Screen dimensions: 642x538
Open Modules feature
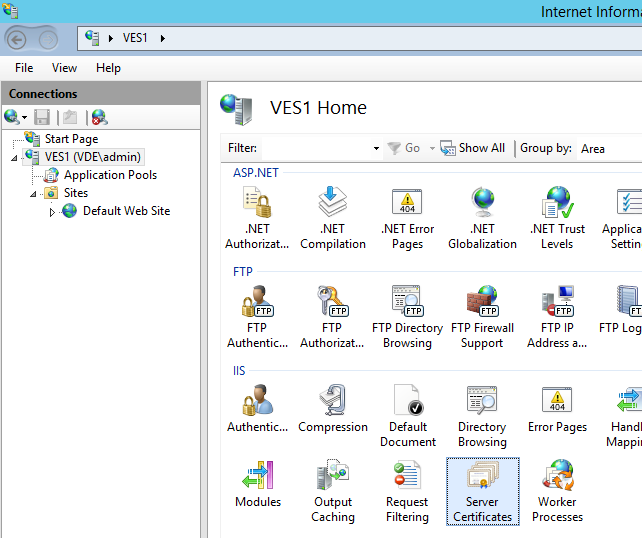[258, 483]
